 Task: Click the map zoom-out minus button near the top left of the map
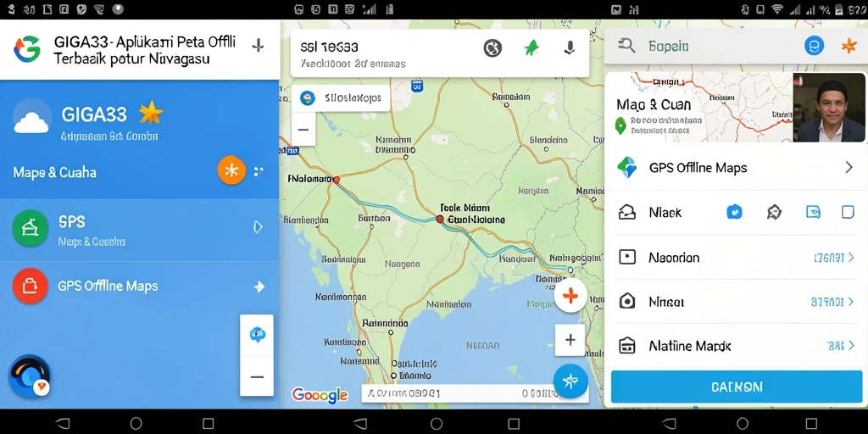(x=303, y=131)
